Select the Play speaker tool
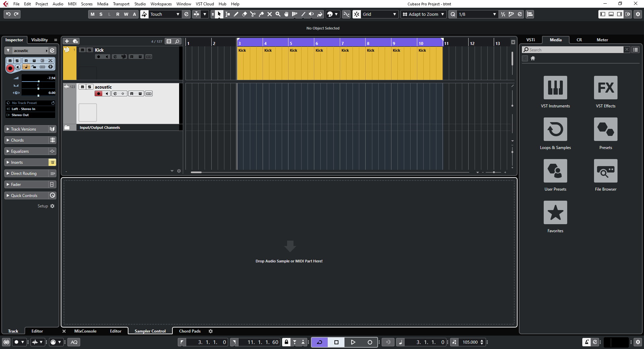Viewport: 644px width, 349px height. (x=312, y=14)
